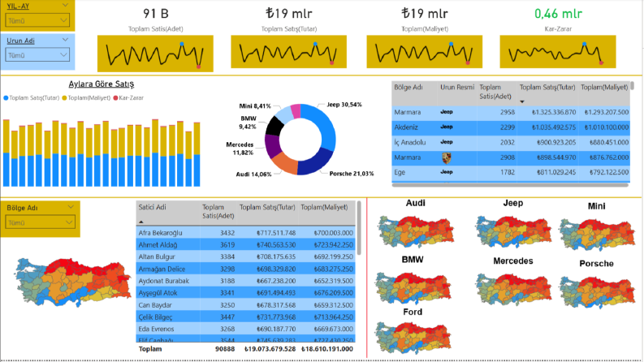This screenshot has height=362, width=644.
Task: Sort region table by Urun Resmi column
Action: pyautogui.click(x=457, y=88)
